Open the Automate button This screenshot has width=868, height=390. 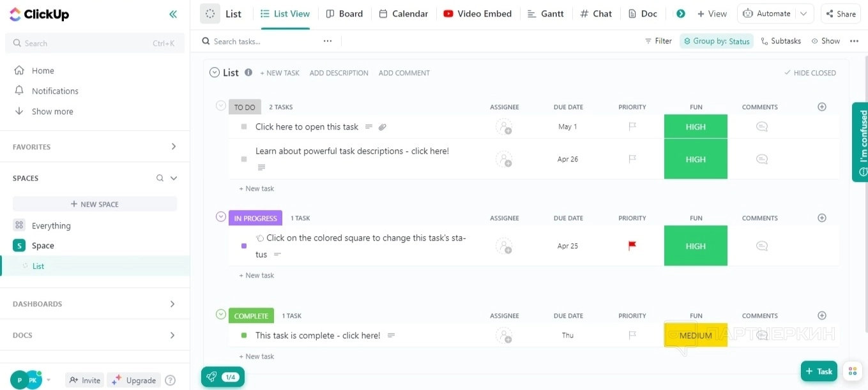point(766,13)
